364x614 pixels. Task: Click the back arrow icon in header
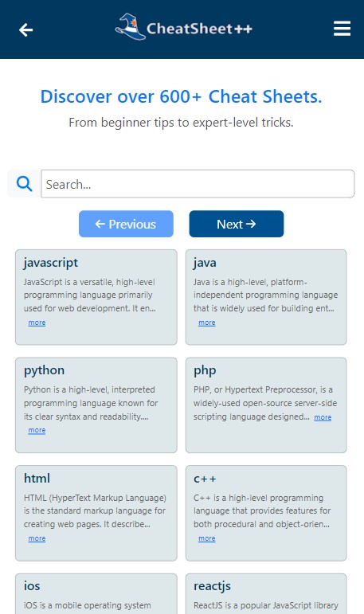(25, 29)
